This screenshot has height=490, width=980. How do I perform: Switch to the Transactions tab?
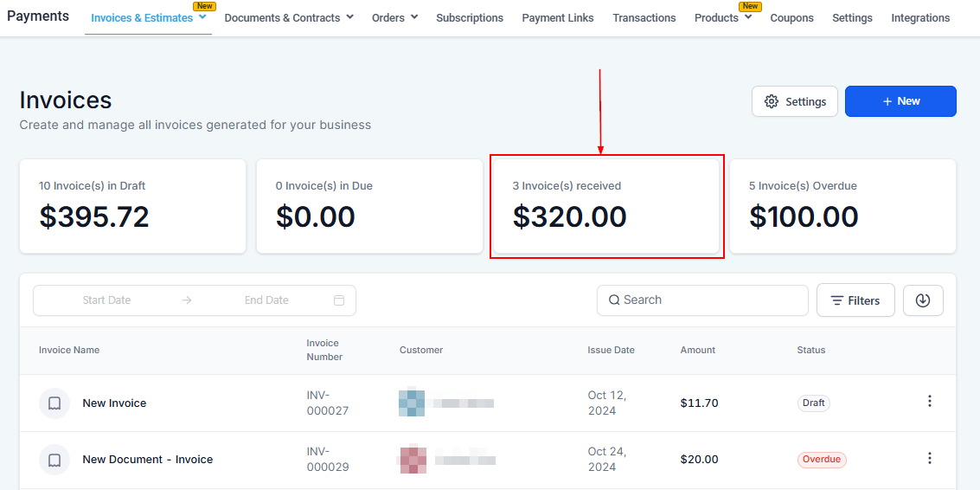point(644,18)
